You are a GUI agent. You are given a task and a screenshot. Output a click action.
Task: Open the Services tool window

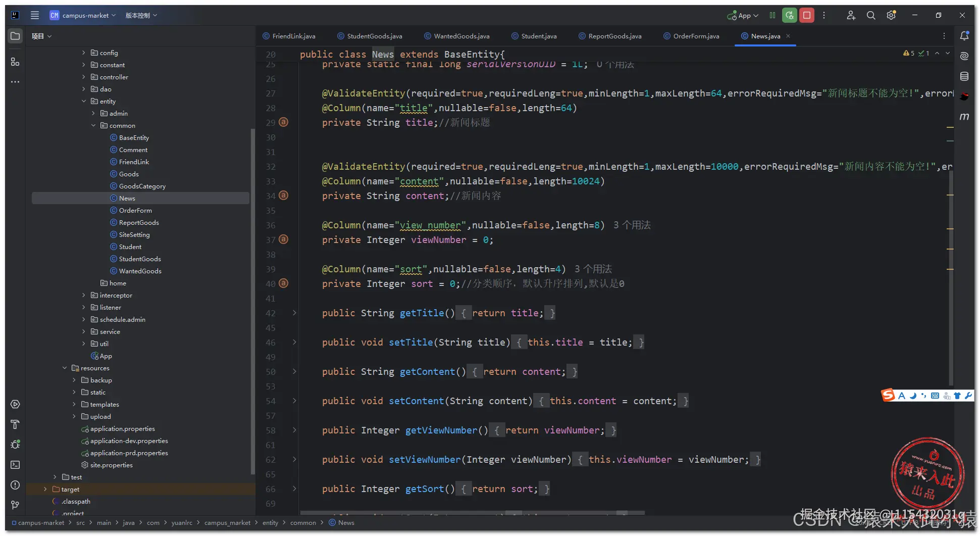pyautogui.click(x=15, y=404)
